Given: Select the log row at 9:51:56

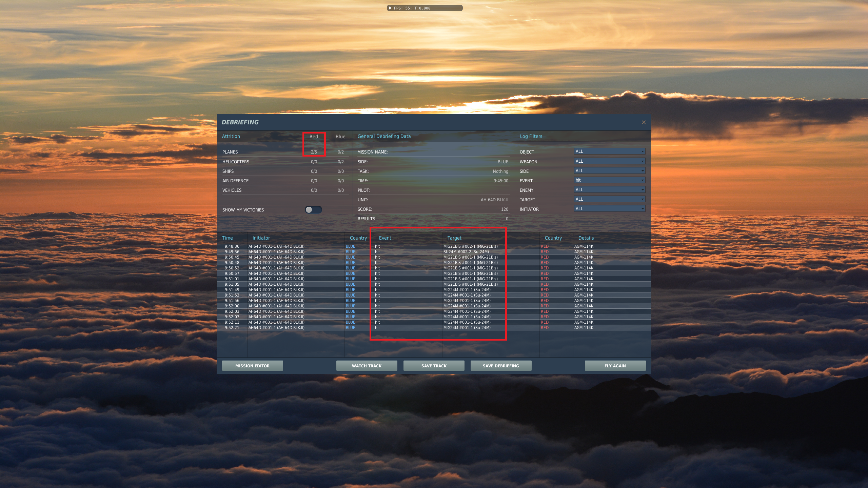Looking at the screenshot, I should (434, 301).
